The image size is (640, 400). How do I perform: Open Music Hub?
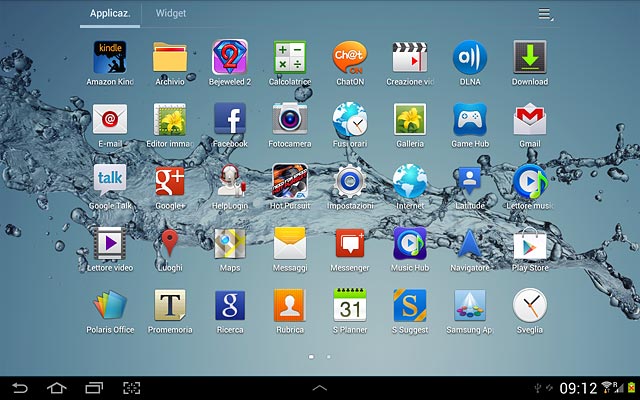point(410,243)
